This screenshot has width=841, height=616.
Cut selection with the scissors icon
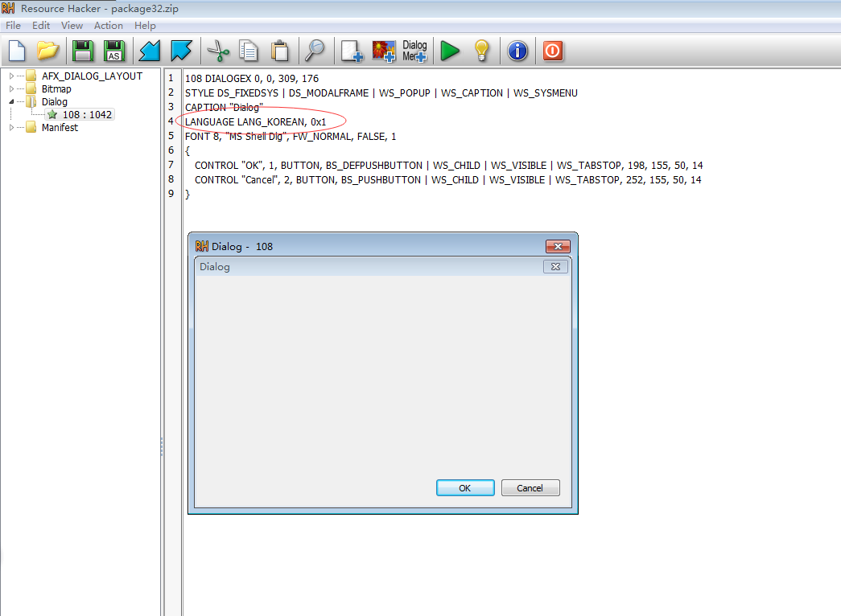(218, 51)
